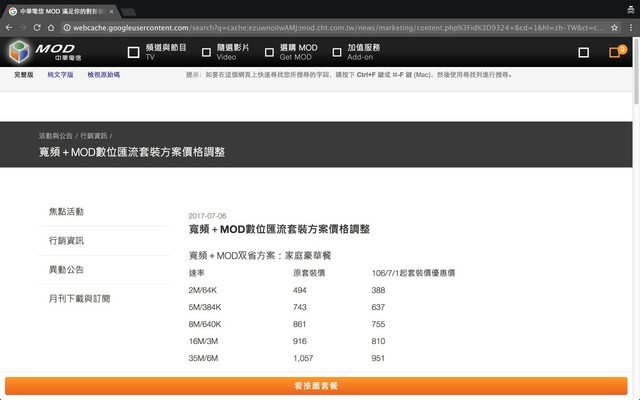
Task: Click the square search icon in header
Action: tap(584, 52)
